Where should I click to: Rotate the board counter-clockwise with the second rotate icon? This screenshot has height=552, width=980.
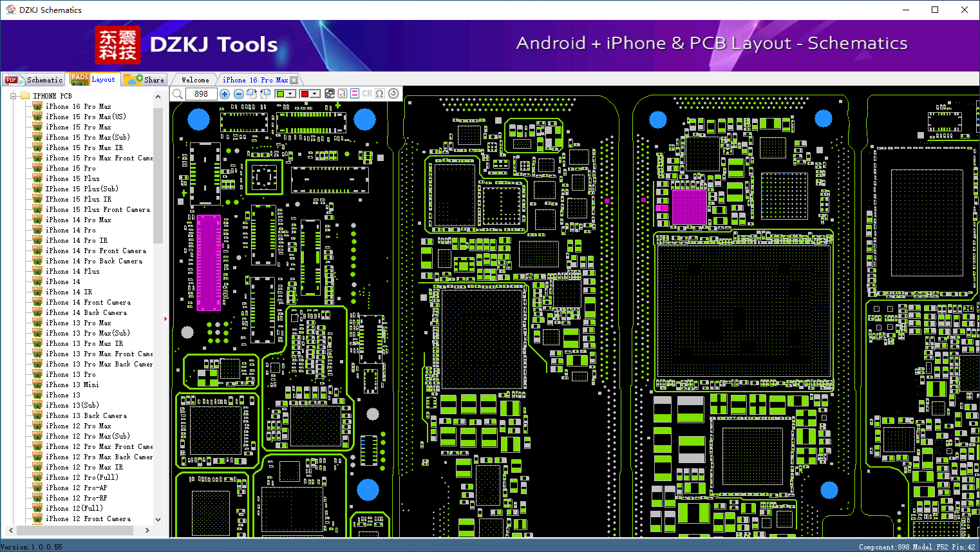(265, 94)
